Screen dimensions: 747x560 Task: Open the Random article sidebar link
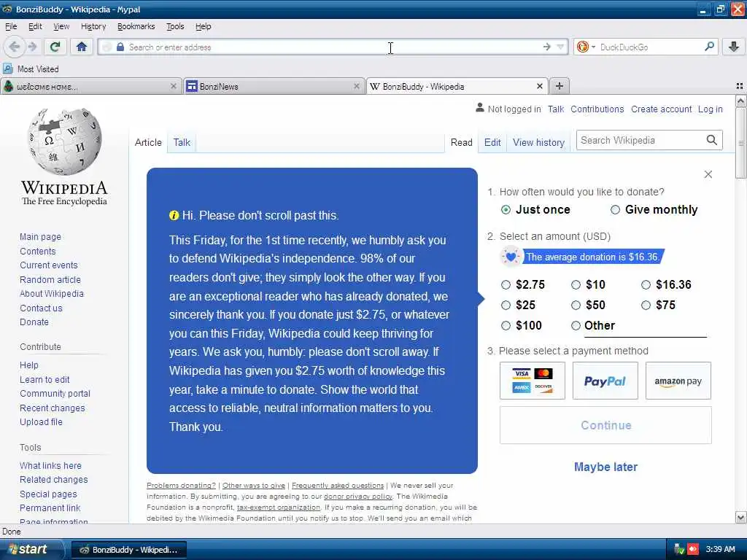point(50,279)
